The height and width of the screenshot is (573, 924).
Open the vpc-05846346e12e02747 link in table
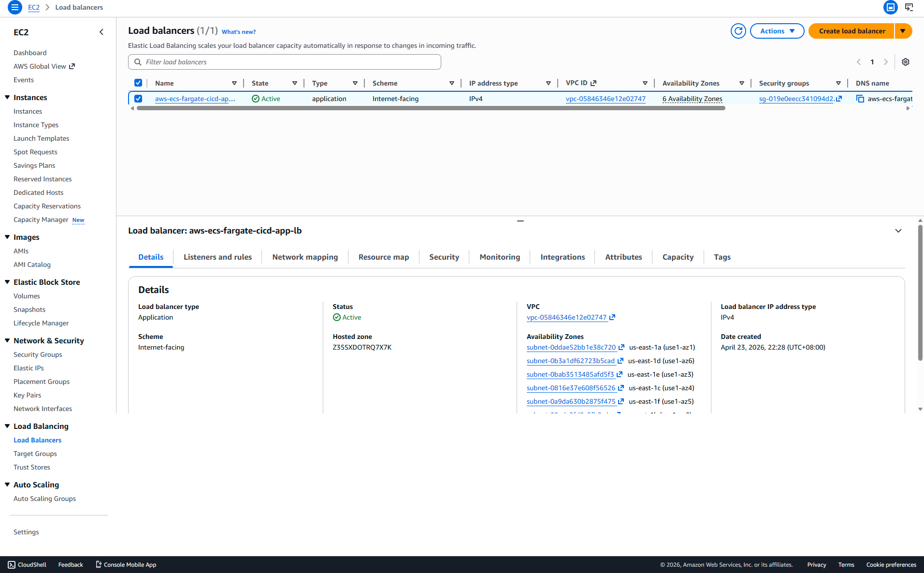coord(606,99)
